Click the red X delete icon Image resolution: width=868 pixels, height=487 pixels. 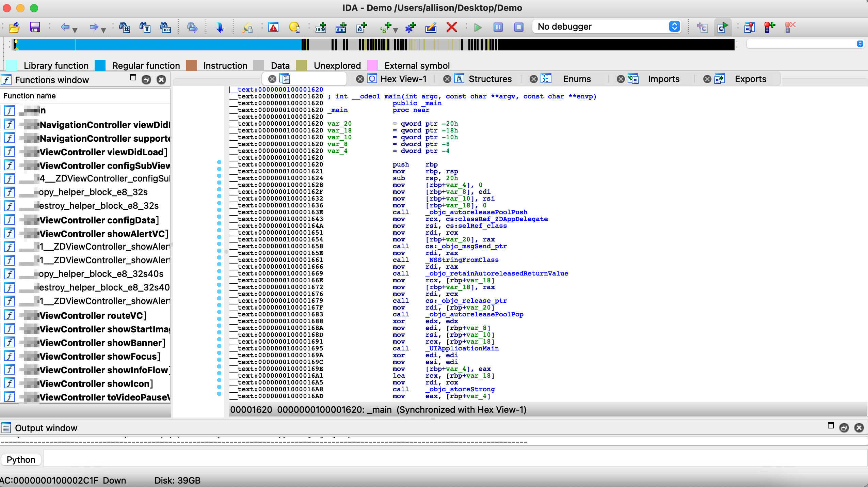click(x=451, y=27)
